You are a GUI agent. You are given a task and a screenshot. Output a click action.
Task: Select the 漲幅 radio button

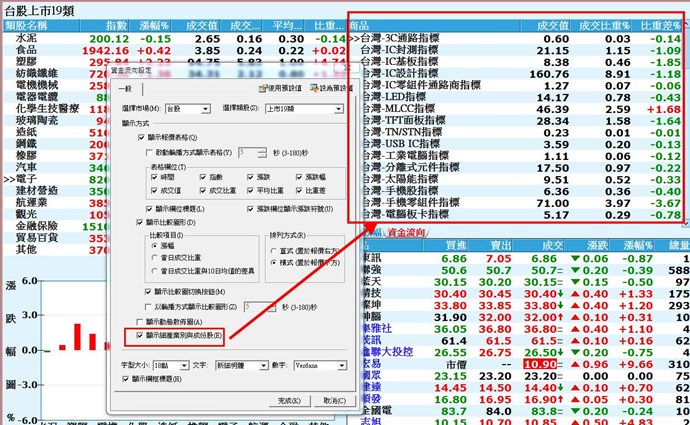pos(154,245)
